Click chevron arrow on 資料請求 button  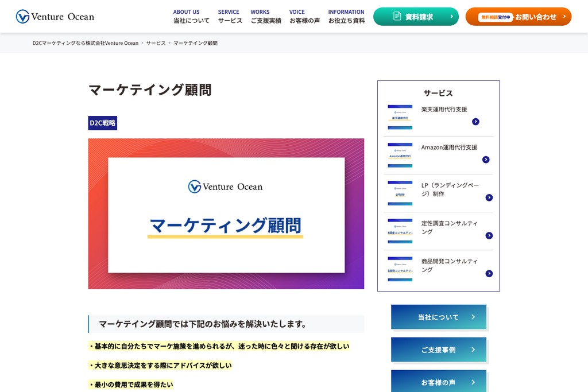[x=451, y=17]
